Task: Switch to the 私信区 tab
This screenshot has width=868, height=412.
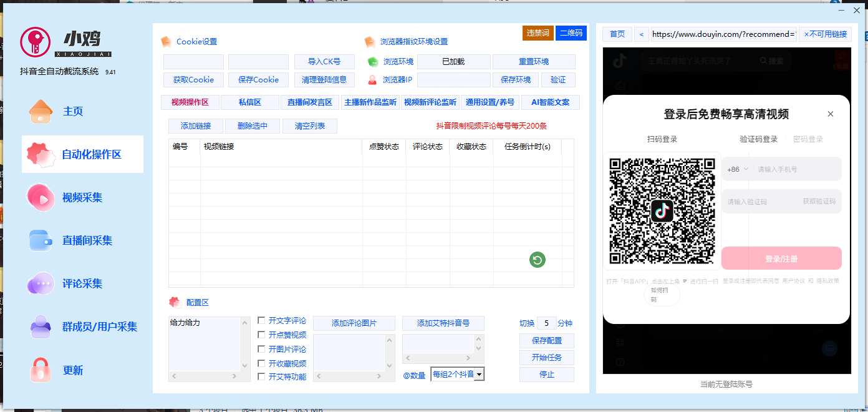Action: (x=249, y=102)
